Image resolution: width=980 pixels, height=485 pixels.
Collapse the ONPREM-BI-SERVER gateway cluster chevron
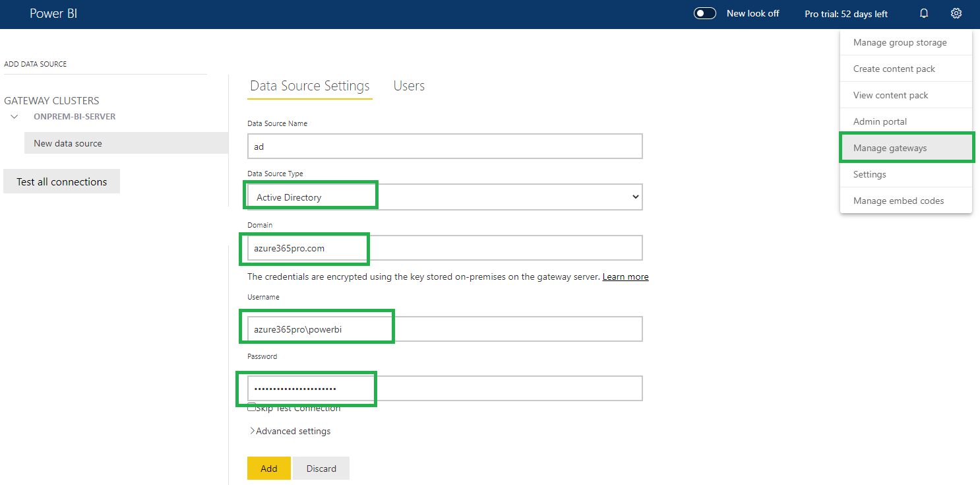click(x=15, y=117)
